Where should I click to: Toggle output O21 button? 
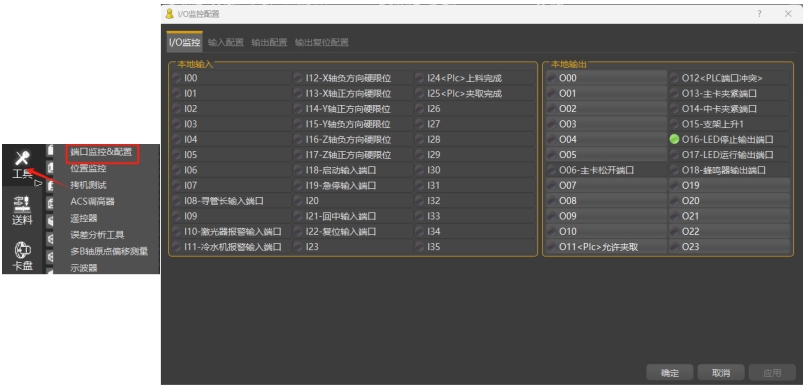[729, 216]
